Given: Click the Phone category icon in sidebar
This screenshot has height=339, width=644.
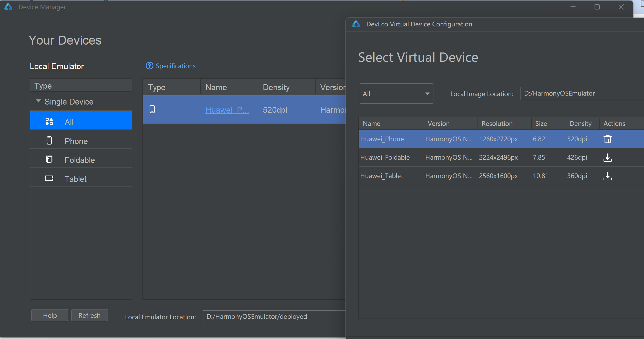Looking at the screenshot, I should (x=49, y=141).
